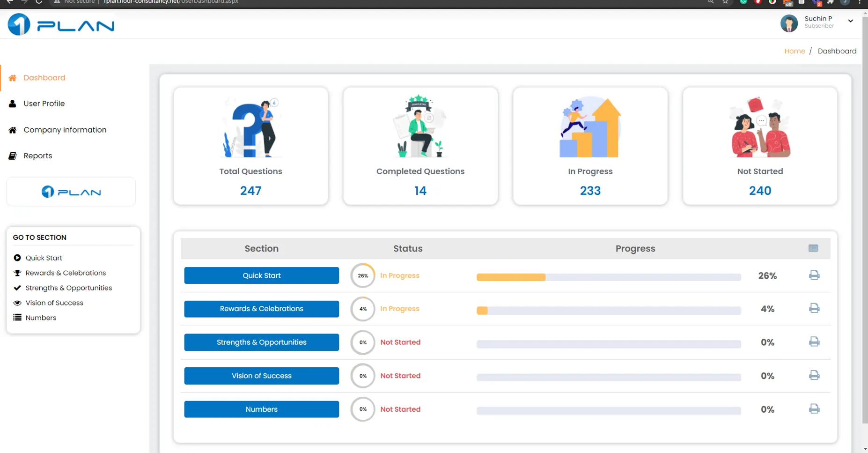
Task: Print the Strengths & Opportunities section
Action: pyautogui.click(x=814, y=342)
